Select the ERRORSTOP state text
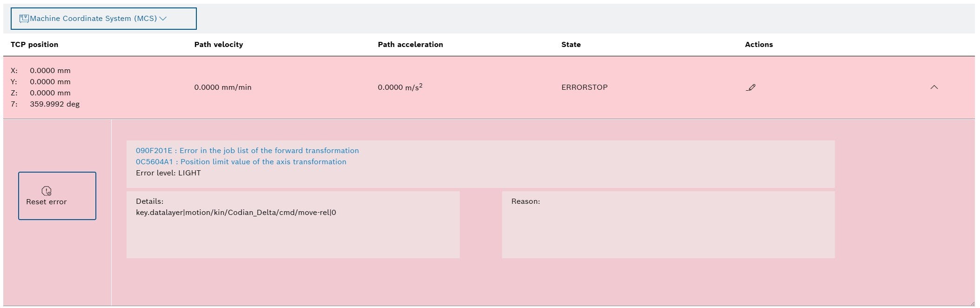The image size is (980, 308). [584, 87]
